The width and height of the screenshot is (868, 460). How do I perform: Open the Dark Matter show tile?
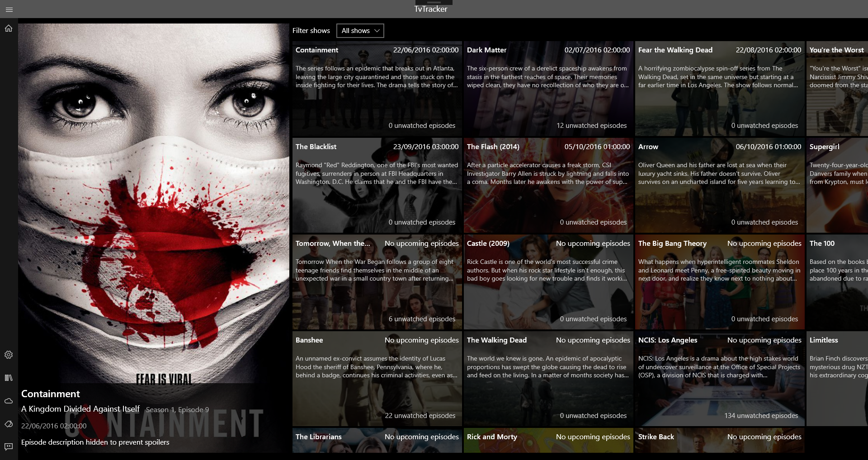548,89
